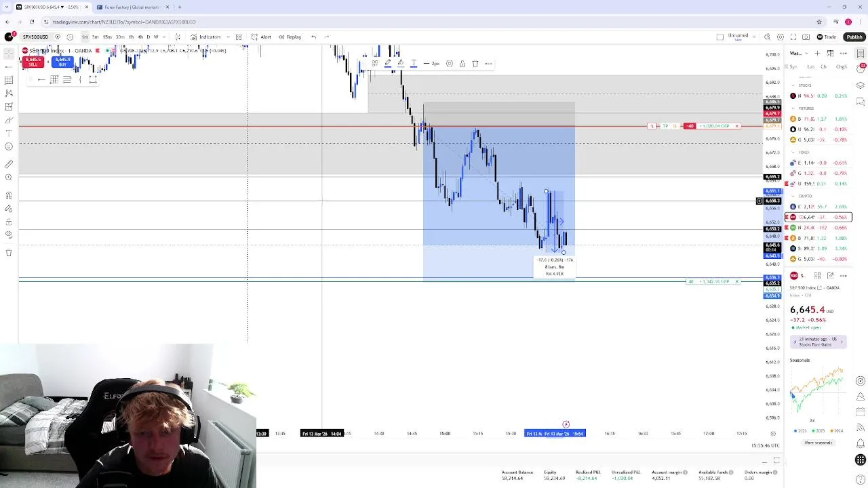The height and width of the screenshot is (488, 868).
Task: Open indicator templates grid icon
Action: [x=239, y=37]
